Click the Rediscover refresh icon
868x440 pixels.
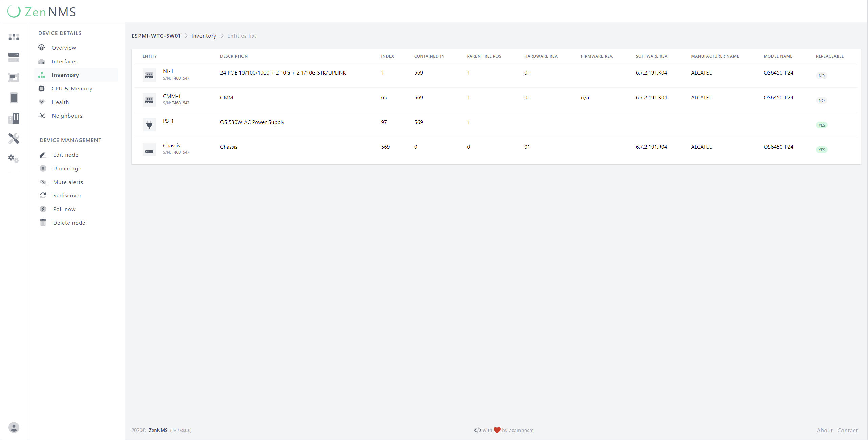click(43, 195)
